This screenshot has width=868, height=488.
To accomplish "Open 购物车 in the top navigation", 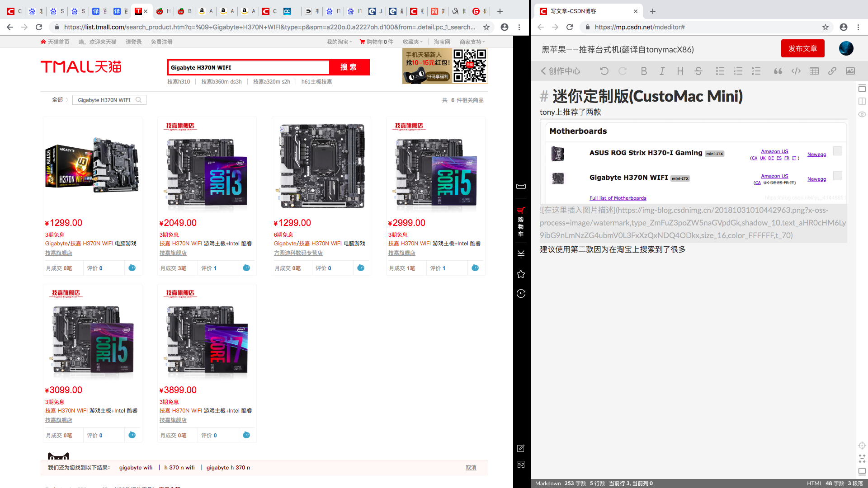I will (x=377, y=42).
